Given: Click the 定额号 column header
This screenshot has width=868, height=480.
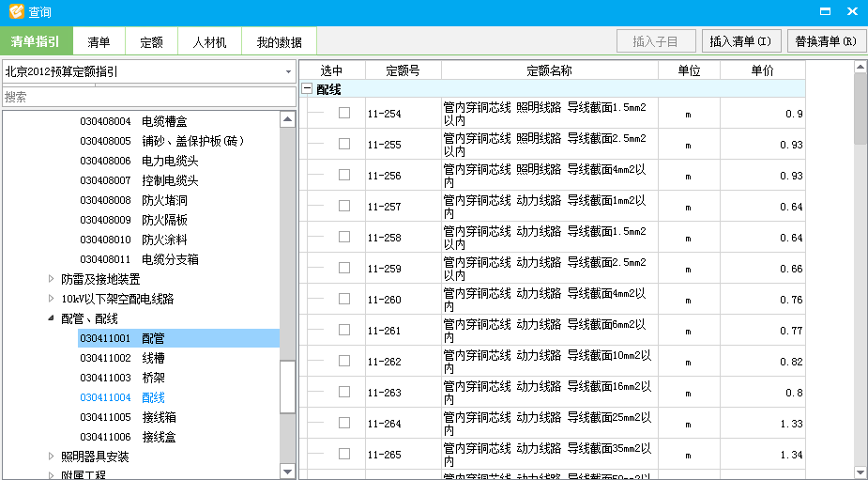Looking at the screenshot, I should 403,70.
